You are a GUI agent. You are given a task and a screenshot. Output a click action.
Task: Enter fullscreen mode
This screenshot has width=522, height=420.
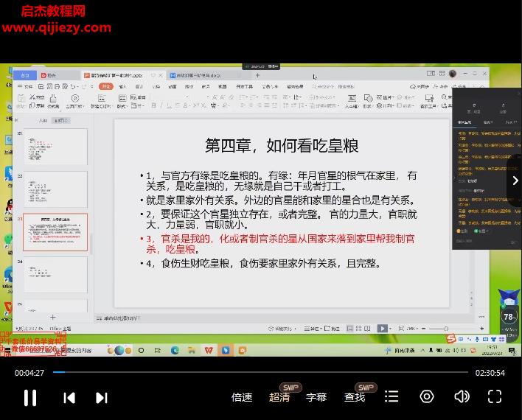click(x=495, y=397)
